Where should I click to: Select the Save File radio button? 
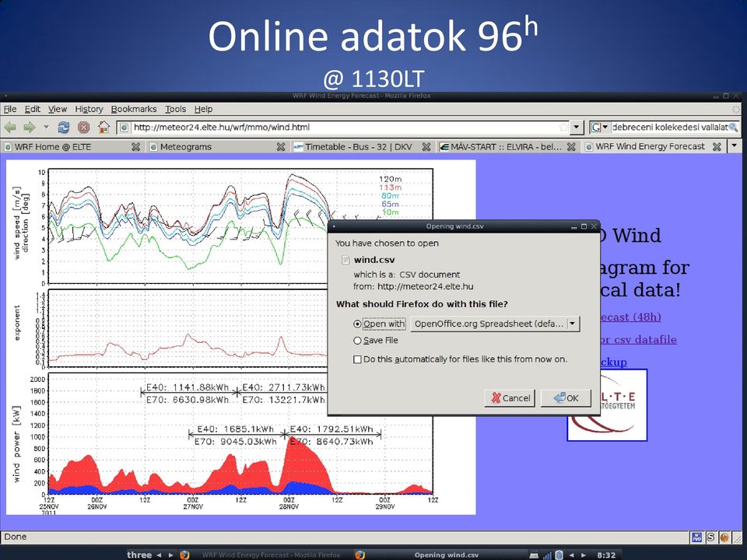(x=357, y=341)
